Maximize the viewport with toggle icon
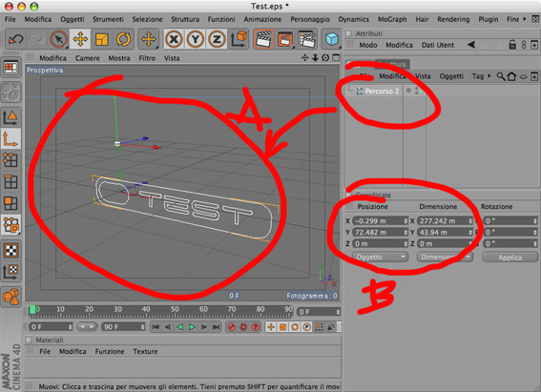This screenshot has width=541, height=392. click(336, 58)
